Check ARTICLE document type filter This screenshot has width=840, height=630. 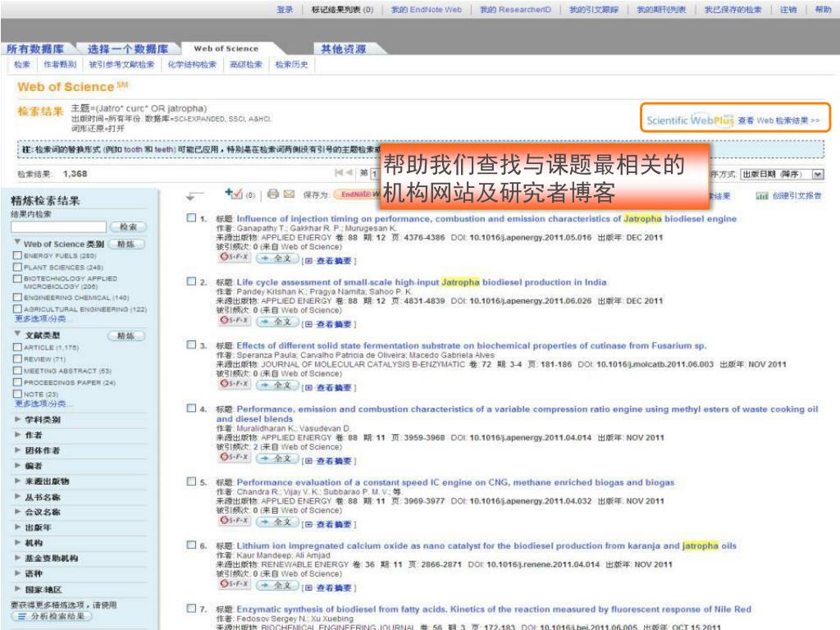point(18,347)
